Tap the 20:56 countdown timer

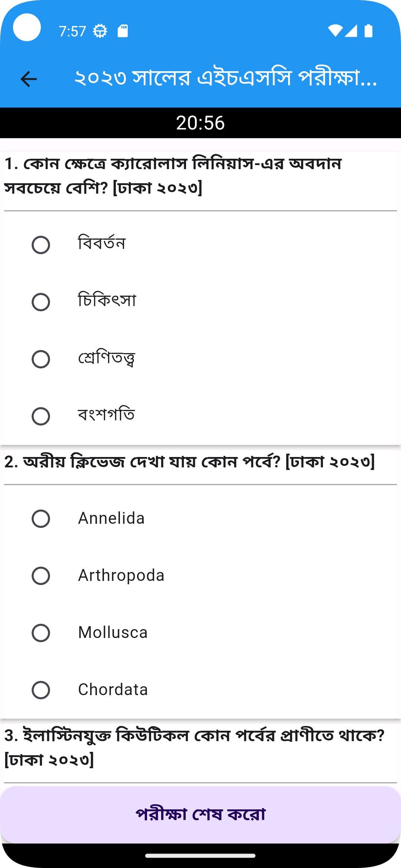200,123
